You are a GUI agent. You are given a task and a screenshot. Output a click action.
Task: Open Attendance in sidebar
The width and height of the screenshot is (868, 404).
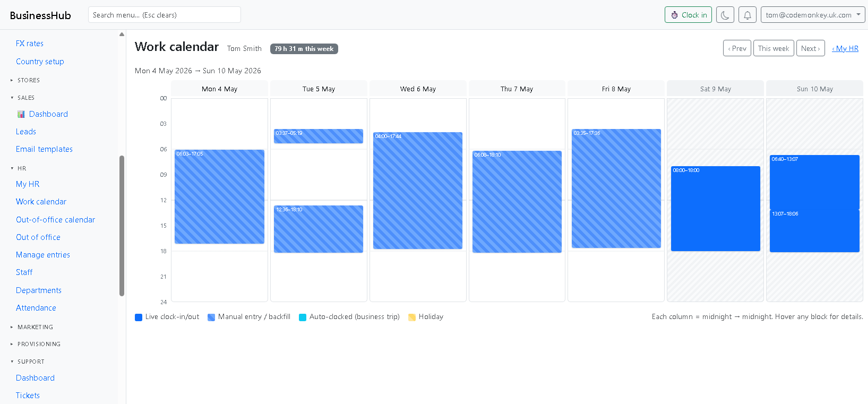pos(36,308)
